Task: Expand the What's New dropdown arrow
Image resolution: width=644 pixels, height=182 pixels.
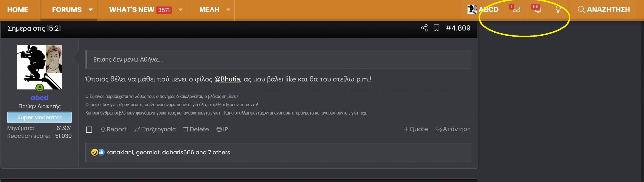Action: click(180, 10)
